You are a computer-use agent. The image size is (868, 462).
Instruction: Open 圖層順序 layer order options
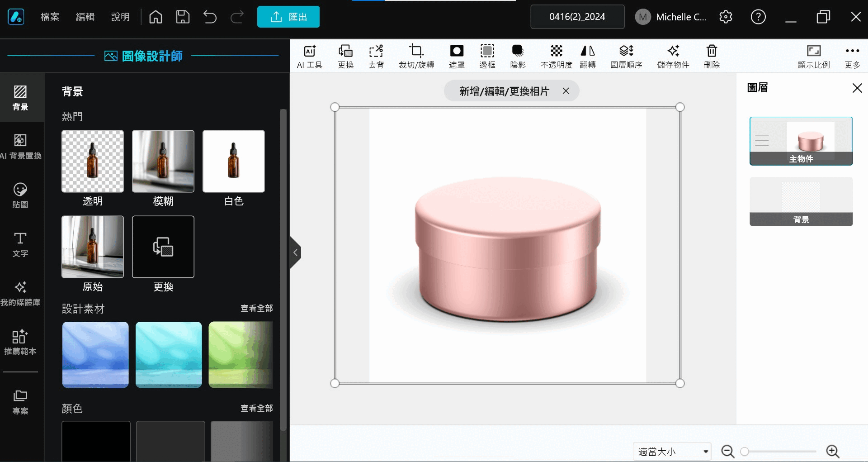coord(626,55)
